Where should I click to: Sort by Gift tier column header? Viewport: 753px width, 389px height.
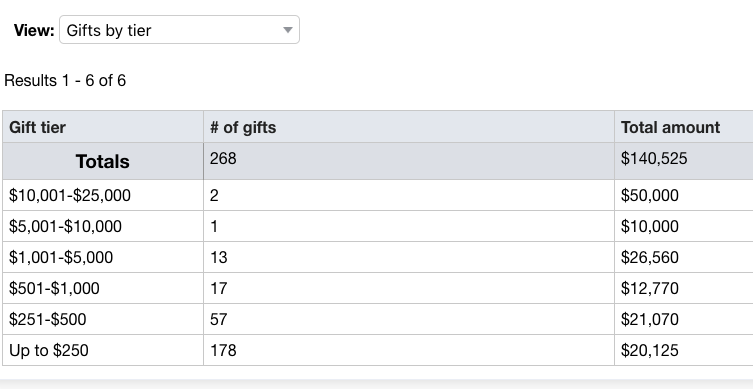coord(37,127)
